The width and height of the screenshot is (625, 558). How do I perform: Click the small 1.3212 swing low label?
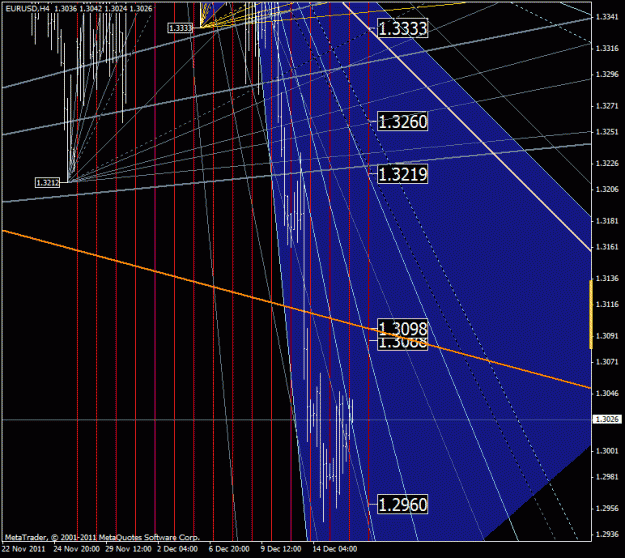[x=47, y=183]
